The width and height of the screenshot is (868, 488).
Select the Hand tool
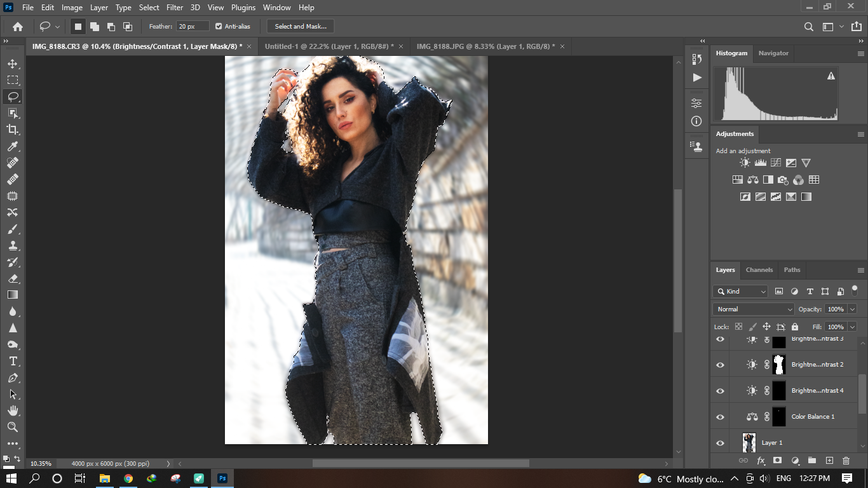tap(12, 410)
